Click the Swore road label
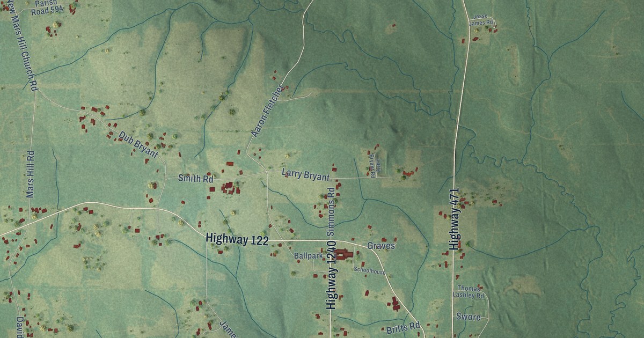The image size is (644, 338). click(x=468, y=317)
